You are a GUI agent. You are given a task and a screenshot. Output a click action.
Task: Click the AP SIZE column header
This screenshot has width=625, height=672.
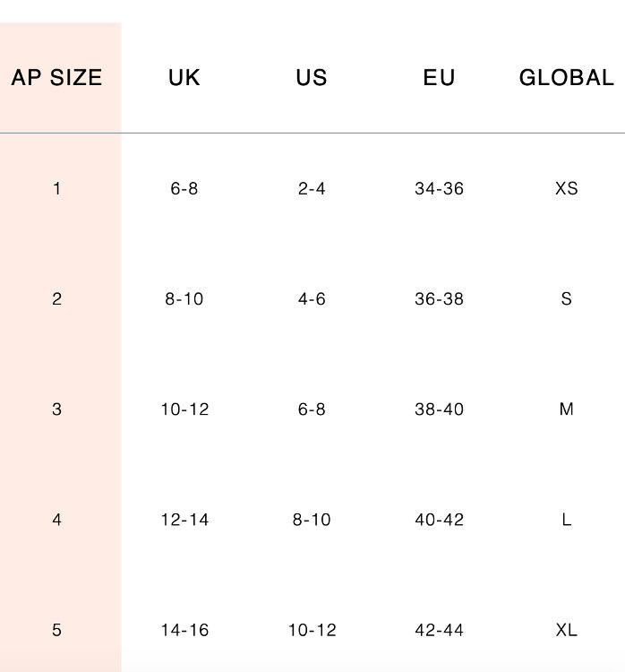point(56,78)
